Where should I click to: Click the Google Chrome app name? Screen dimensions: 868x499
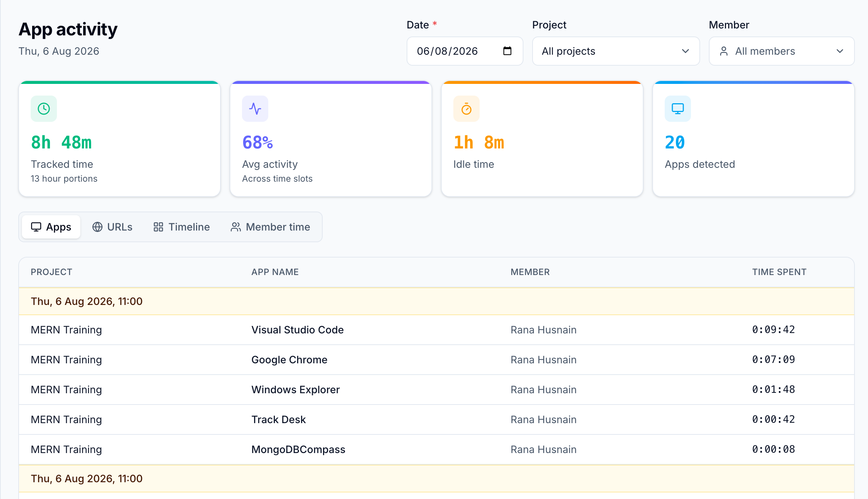tap(289, 360)
